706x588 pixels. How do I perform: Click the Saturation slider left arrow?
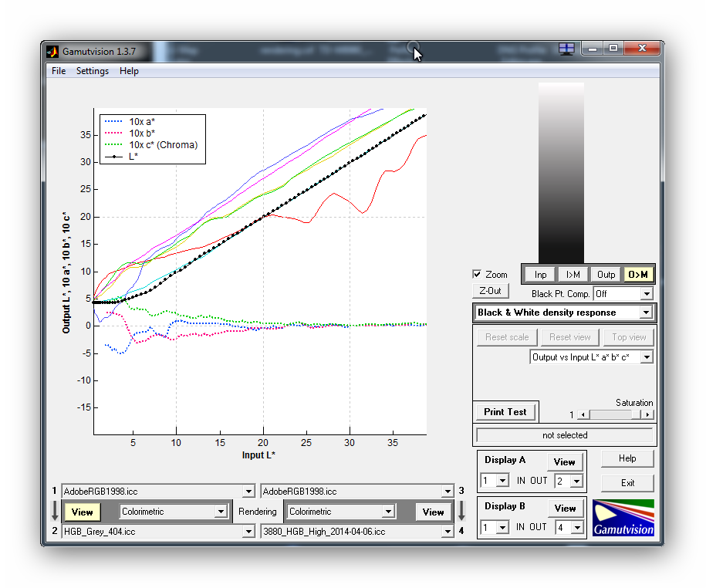tap(583, 415)
